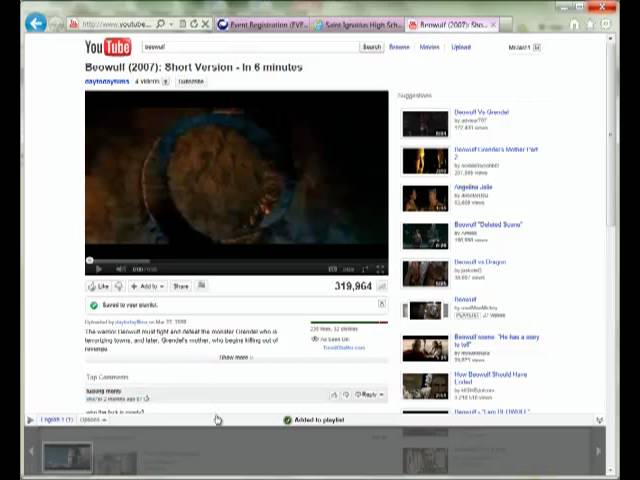Expand description with Show more
The height and width of the screenshot is (480, 640).
click(236, 358)
